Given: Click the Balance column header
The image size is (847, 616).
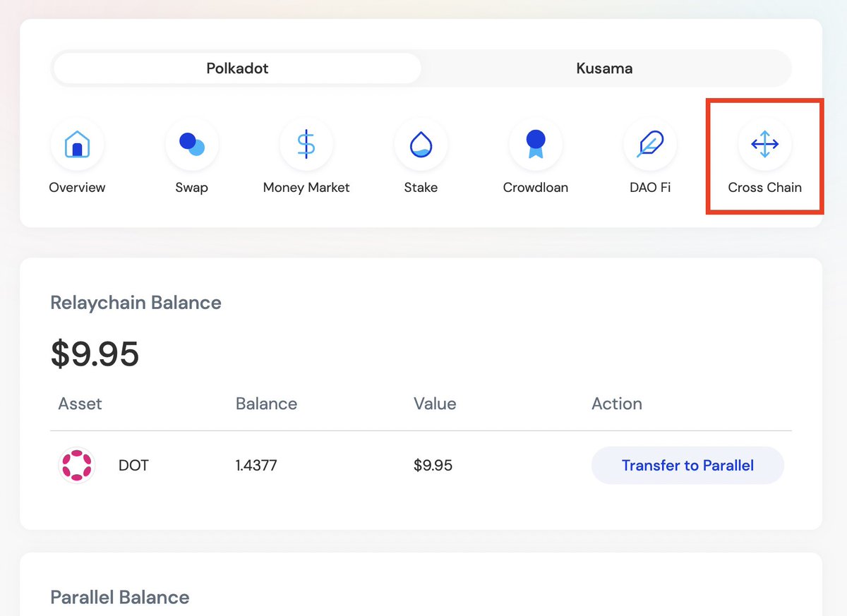Looking at the screenshot, I should pos(266,404).
